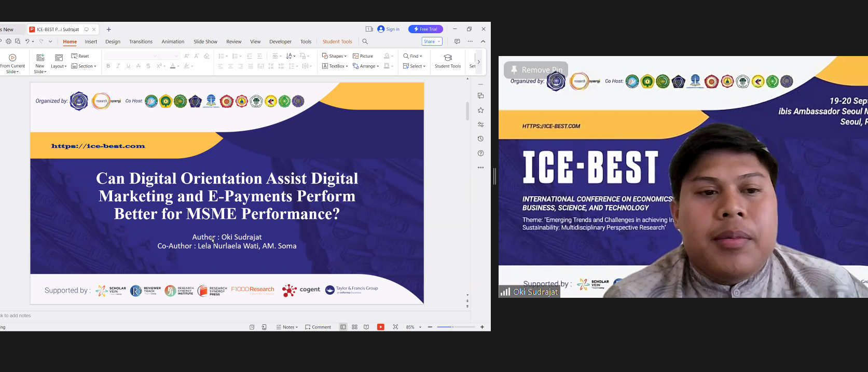Align text left
Image resolution: width=868 pixels, height=372 pixels.
(221, 66)
